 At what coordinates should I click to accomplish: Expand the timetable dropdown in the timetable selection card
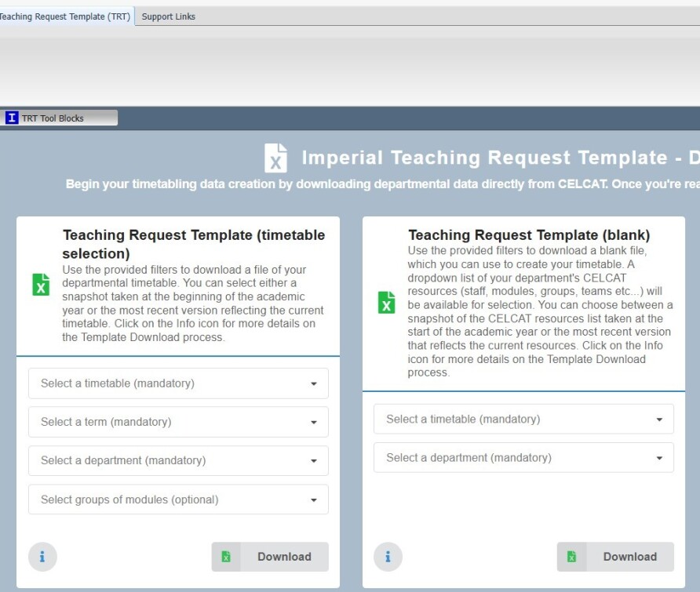tap(178, 383)
